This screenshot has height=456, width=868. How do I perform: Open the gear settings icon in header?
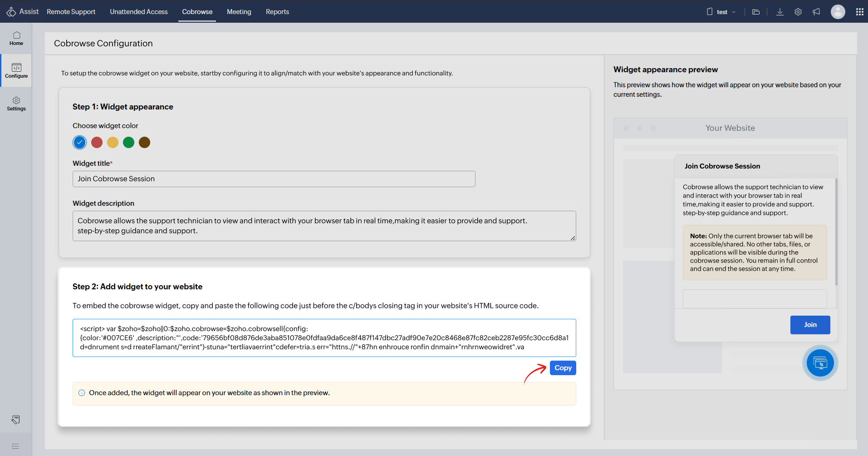click(798, 12)
